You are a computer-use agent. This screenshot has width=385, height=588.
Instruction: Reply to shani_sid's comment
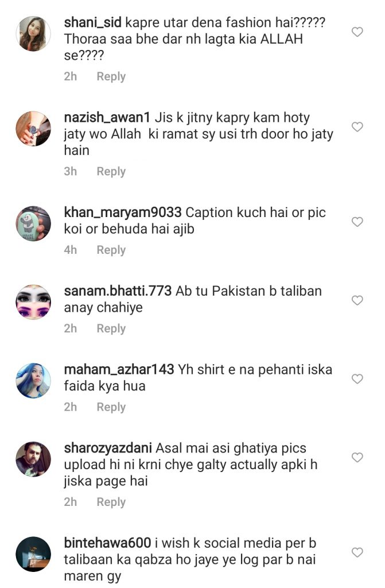click(x=111, y=76)
